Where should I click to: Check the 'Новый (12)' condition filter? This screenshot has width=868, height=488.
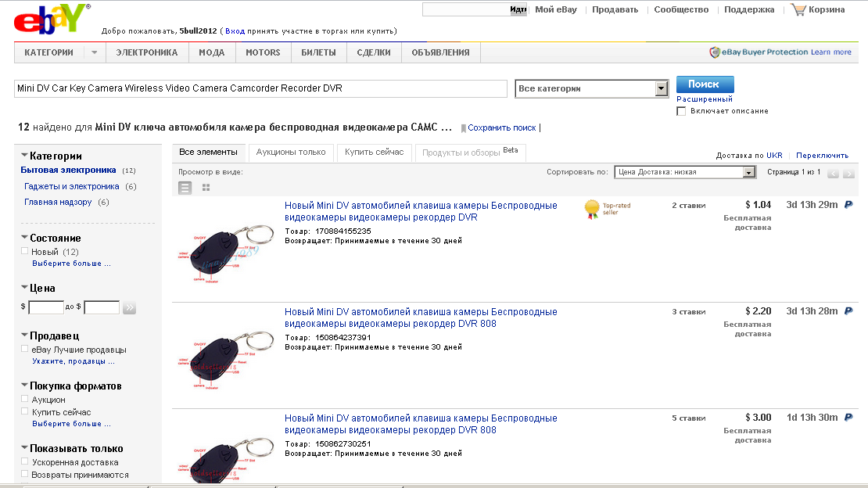coord(24,251)
